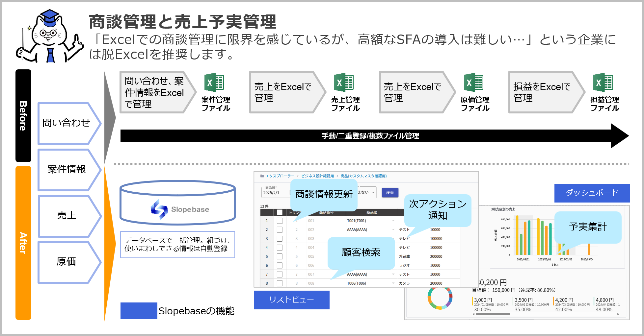Click the 2025/03/01 label on chart axis

(x=523, y=259)
